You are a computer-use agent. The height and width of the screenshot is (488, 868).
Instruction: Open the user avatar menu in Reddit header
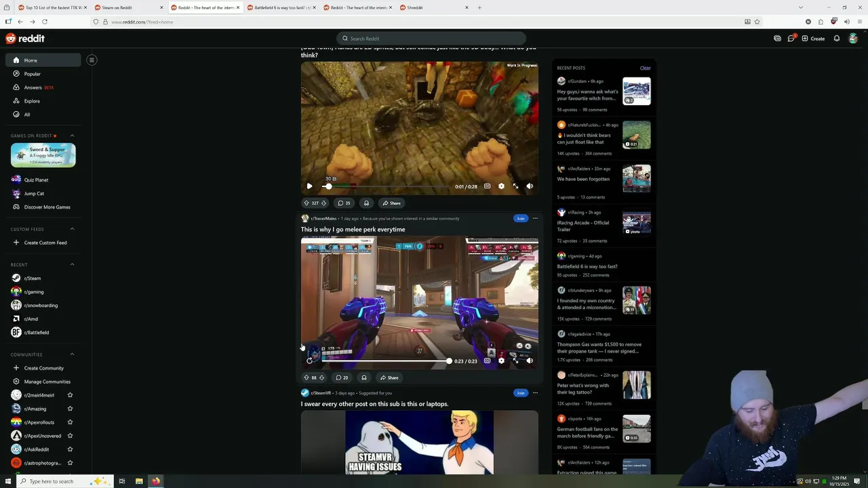(853, 39)
